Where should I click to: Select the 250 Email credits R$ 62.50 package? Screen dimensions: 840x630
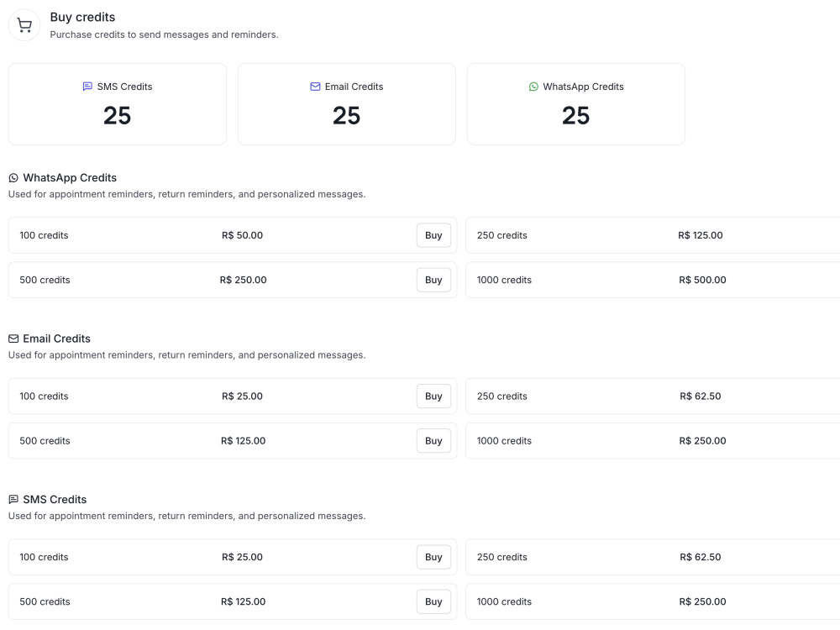pyautogui.click(x=653, y=396)
